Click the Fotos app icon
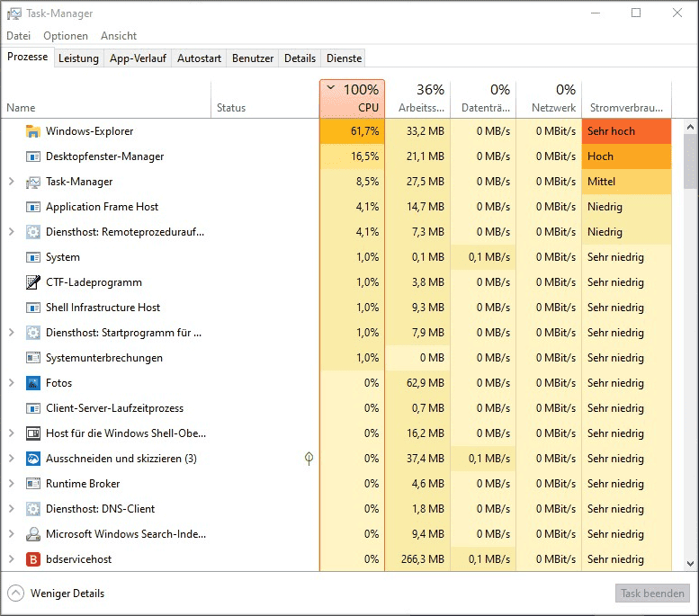The image size is (699, 616). [x=33, y=383]
